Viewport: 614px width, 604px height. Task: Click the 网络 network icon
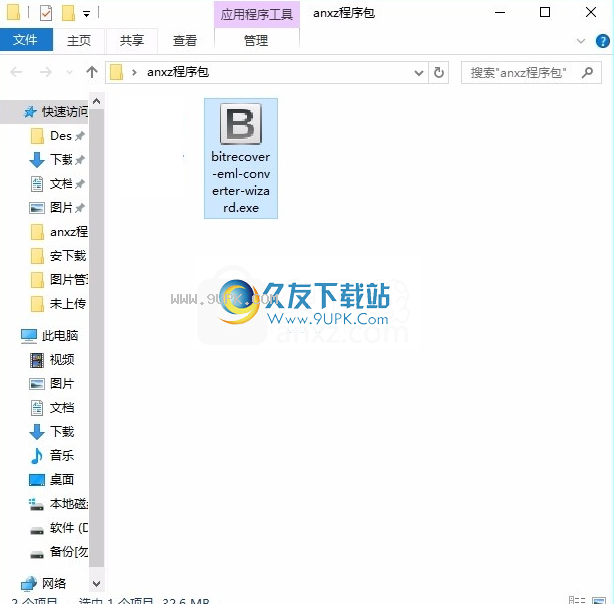point(29,584)
